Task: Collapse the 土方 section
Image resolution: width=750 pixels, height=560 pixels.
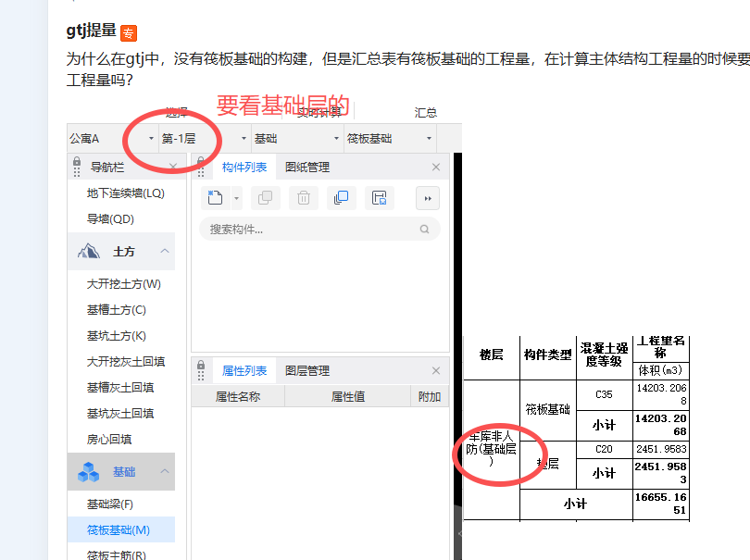Action: [x=165, y=251]
